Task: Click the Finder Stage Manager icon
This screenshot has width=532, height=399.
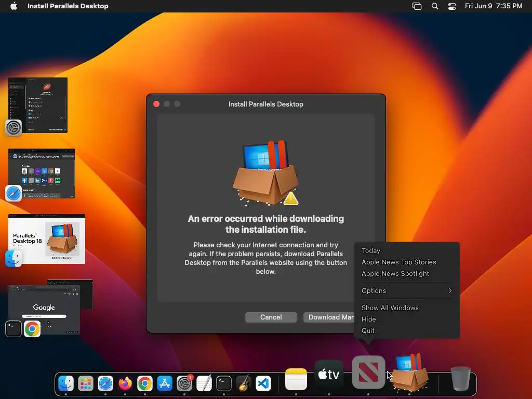Action: click(14, 259)
